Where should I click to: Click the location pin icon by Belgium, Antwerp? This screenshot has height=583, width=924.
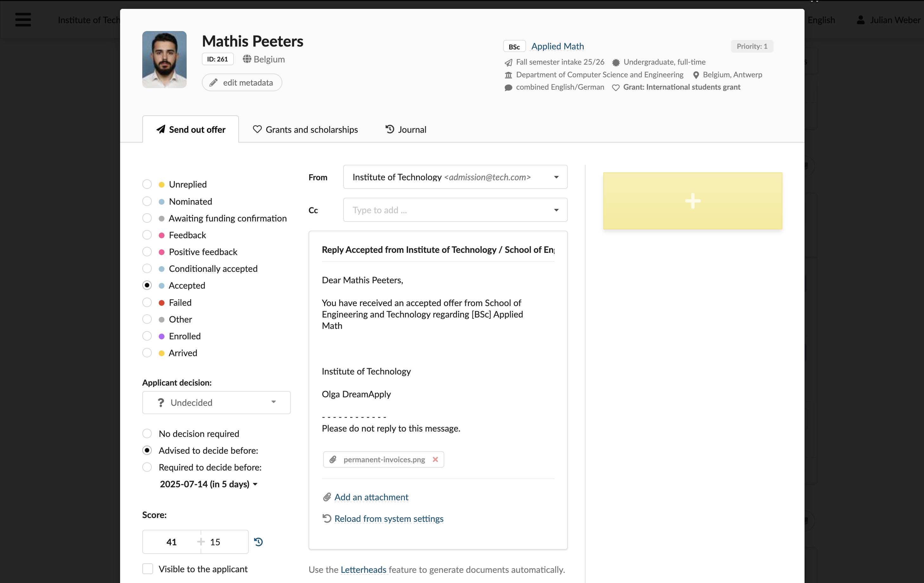(696, 75)
